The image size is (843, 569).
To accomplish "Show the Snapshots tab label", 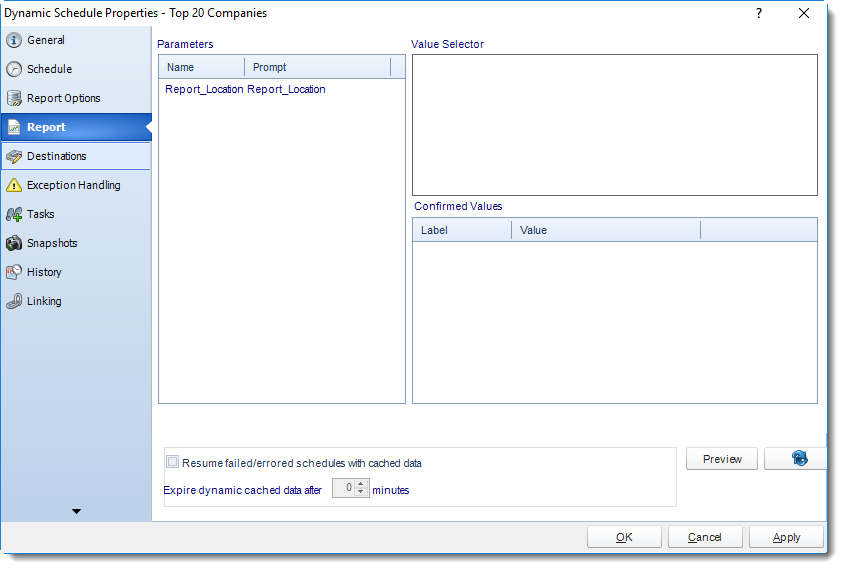I will pyautogui.click(x=52, y=244).
